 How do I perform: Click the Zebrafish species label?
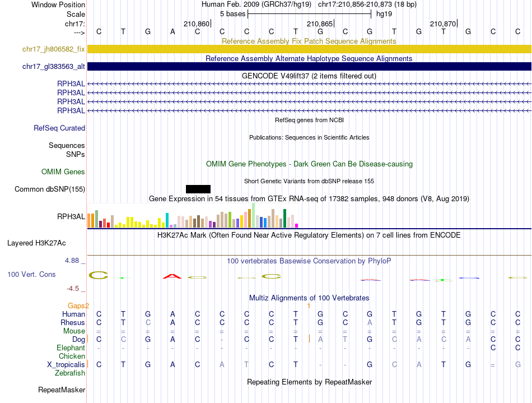tap(70, 373)
